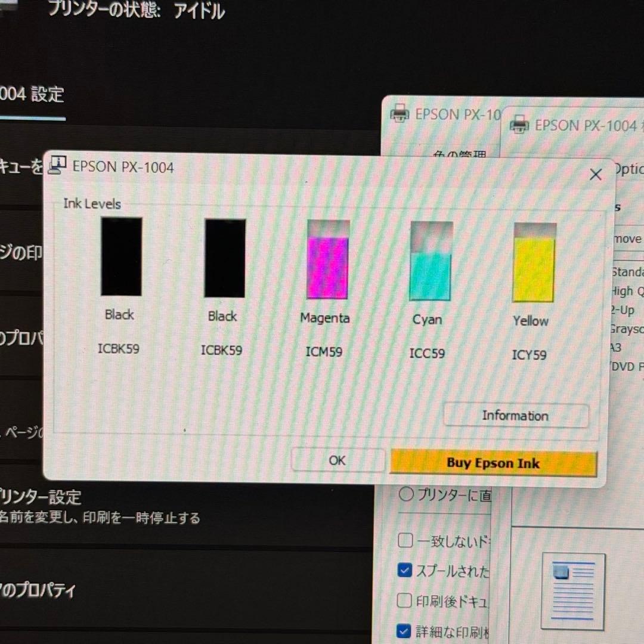Click the Magenta label text
This screenshot has width=644, height=644.
(x=325, y=318)
